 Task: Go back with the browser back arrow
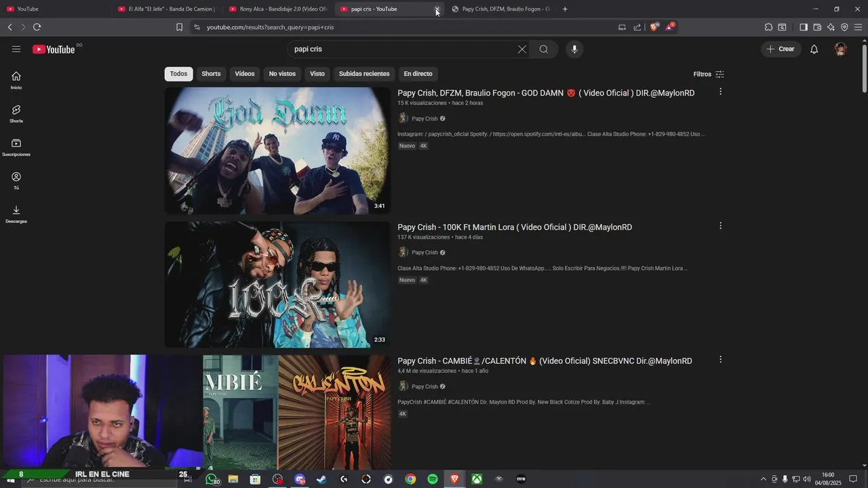[9, 27]
